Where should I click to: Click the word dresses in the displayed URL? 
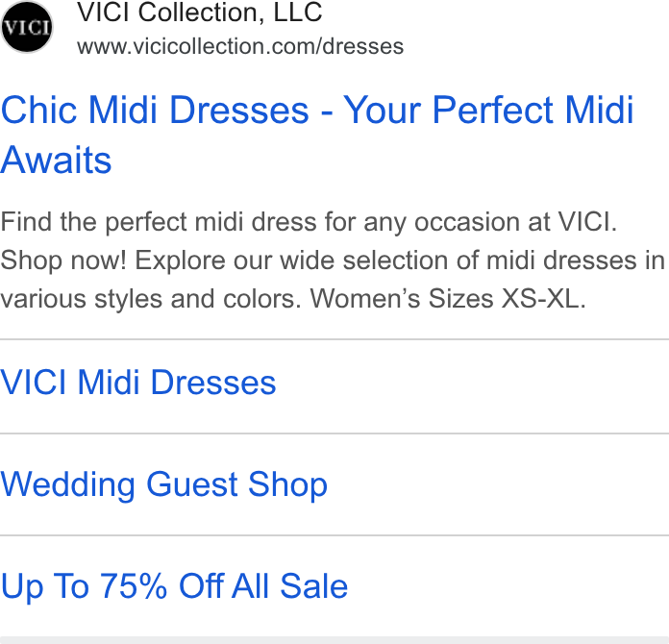pos(363,46)
